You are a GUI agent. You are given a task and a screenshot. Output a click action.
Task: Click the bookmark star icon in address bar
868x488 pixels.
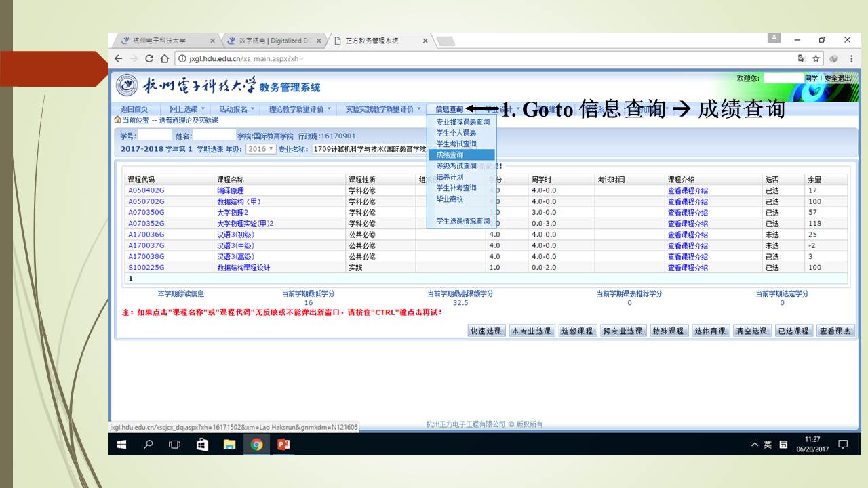pos(816,59)
